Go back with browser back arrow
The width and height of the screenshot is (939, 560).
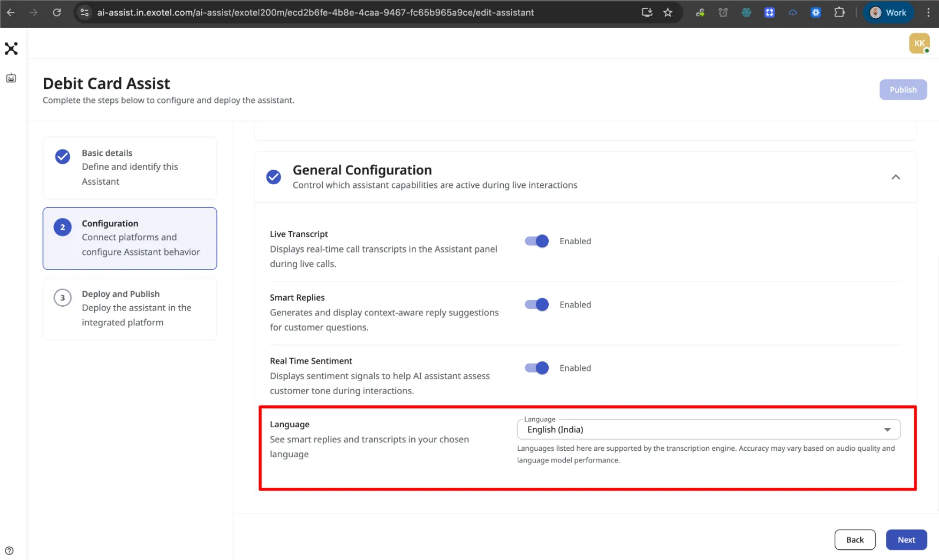tap(11, 12)
